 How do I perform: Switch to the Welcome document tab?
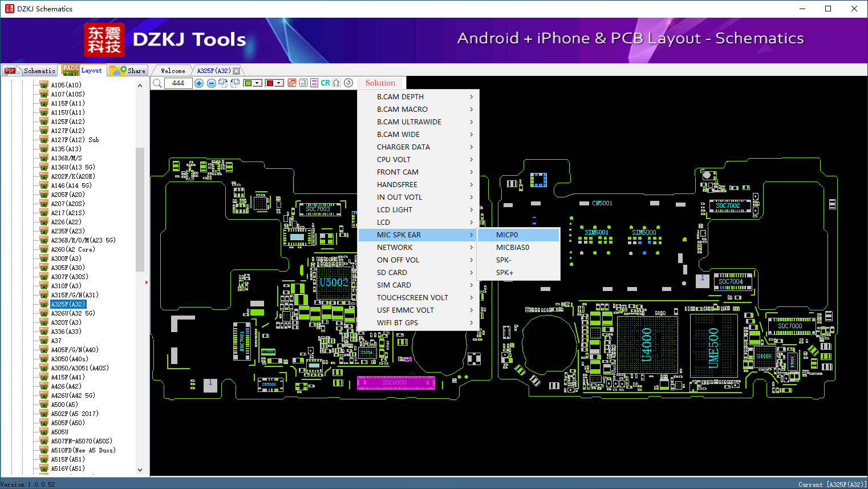coord(173,71)
